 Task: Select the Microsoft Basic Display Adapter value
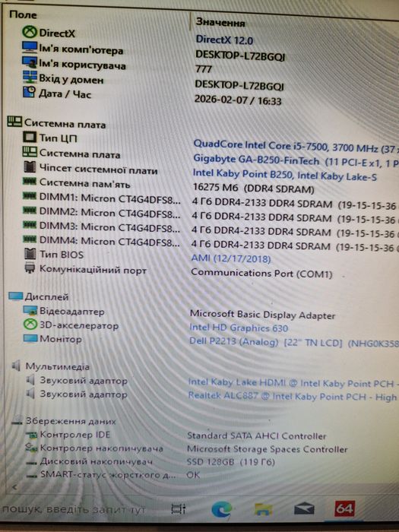click(262, 314)
